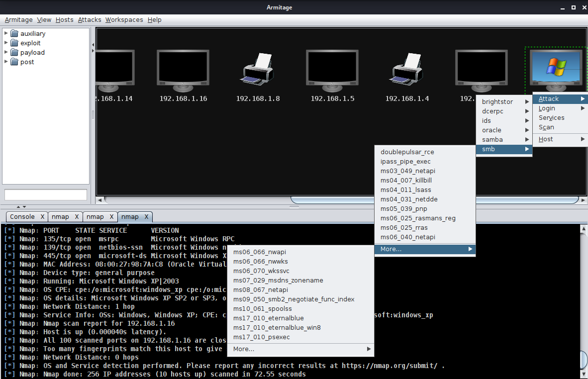Choose the ms03_049_netapi exploit

(425, 171)
